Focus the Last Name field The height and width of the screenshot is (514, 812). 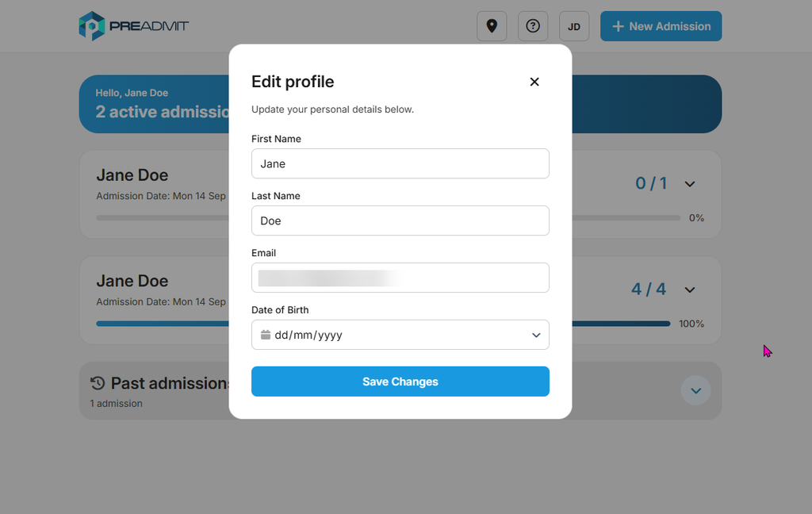pos(400,221)
